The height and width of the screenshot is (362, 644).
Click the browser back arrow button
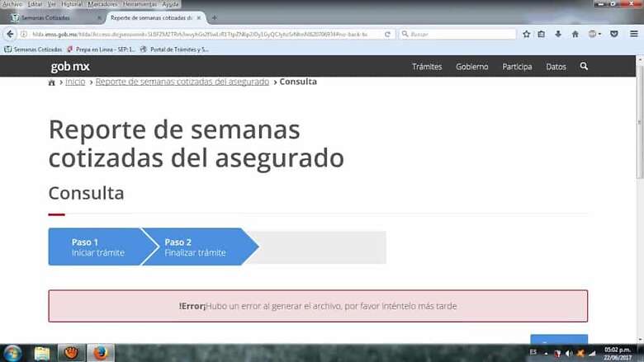[10, 34]
